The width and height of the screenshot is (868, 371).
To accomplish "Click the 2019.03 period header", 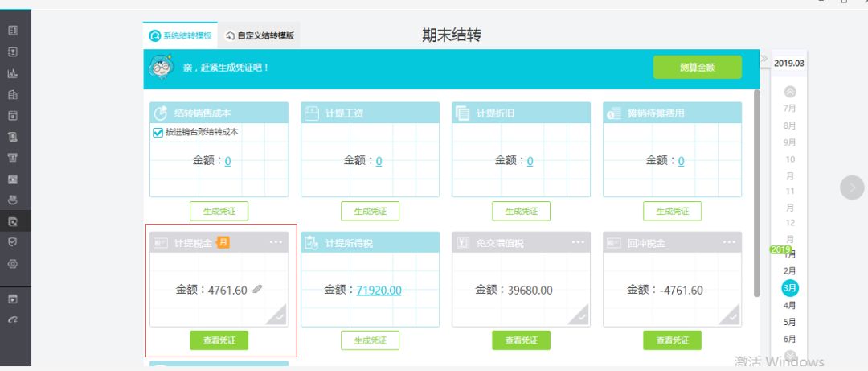I will (x=789, y=64).
